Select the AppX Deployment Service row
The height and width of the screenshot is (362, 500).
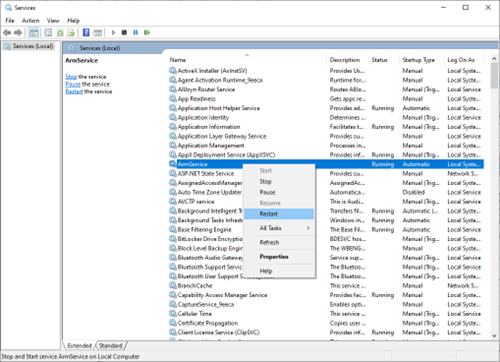[326, 154]
